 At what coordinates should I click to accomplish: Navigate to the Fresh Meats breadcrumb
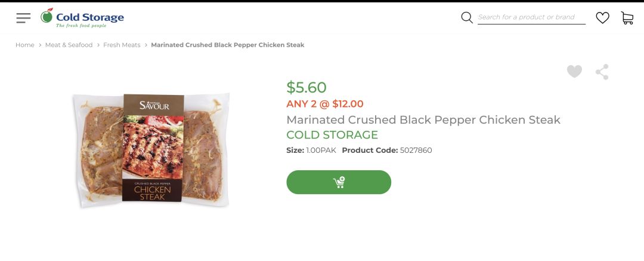(x=122, y=45)
